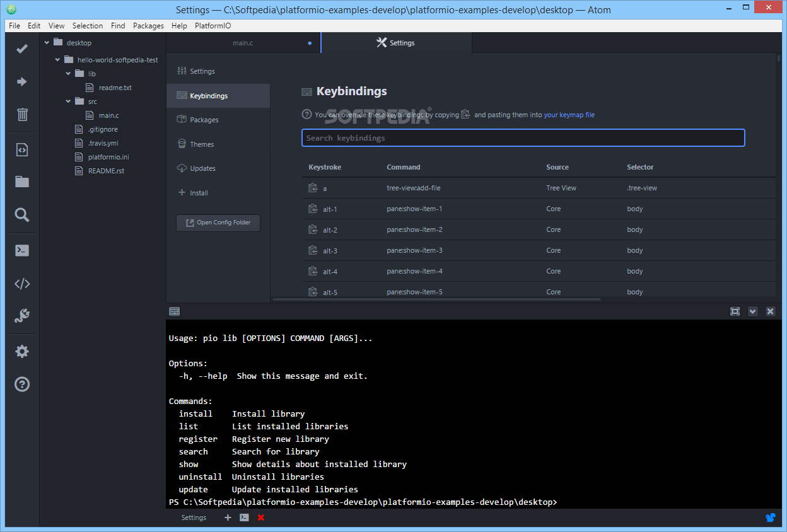Click the Clean trash can icon
787x532 pixels.
coord(22,114)
